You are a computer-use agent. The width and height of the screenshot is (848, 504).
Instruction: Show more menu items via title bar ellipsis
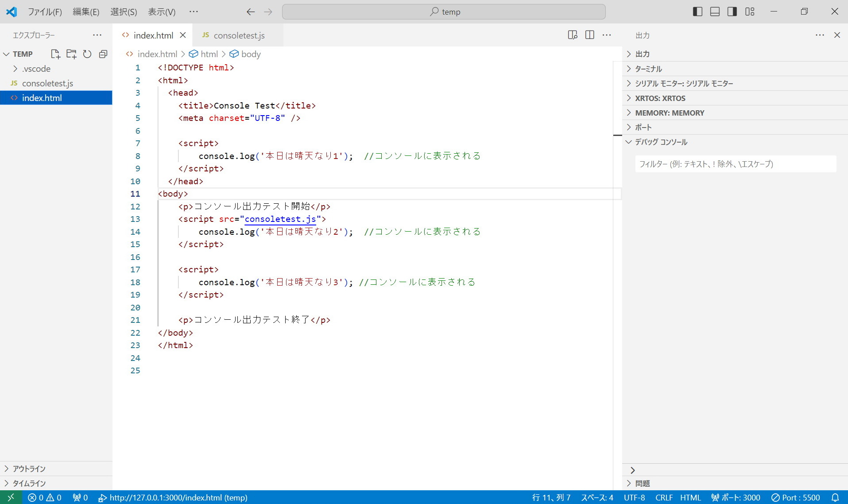click(194, 12)
